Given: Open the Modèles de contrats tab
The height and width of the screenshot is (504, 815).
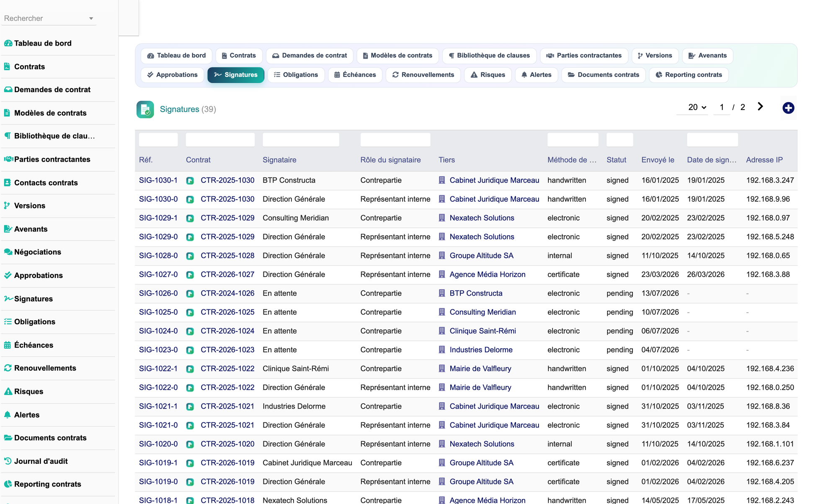Looking at the screenshot, I should [397, 56].
